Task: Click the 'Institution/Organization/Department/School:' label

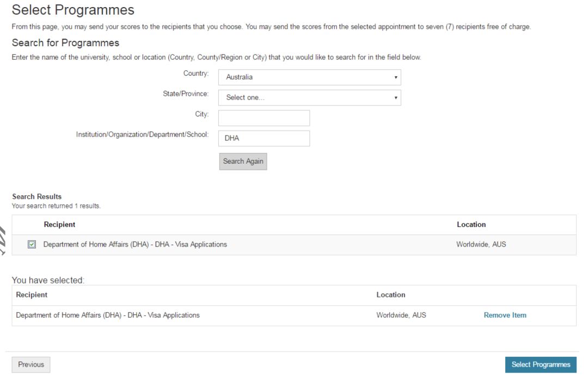Action: click(142, 134)
